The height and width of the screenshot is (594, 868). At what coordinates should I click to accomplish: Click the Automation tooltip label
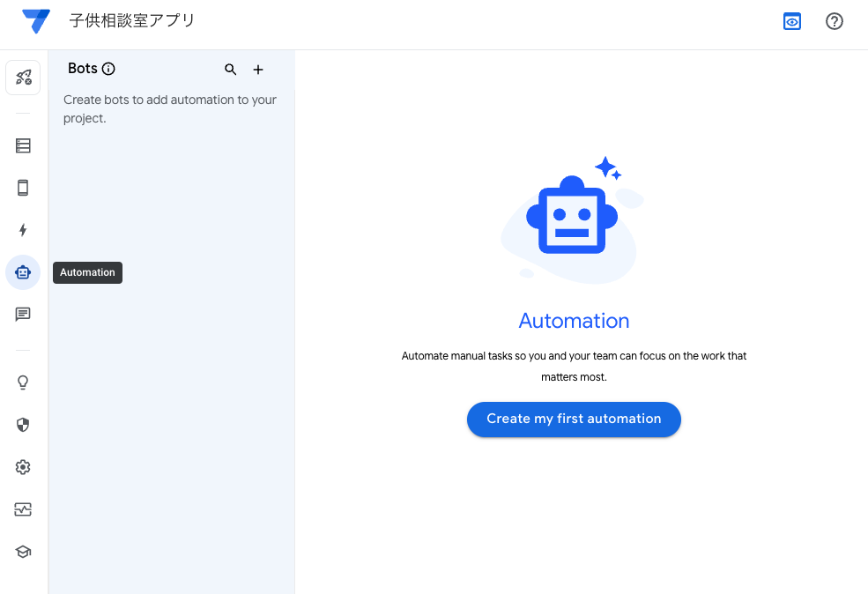pyautogui.click(x=86, y=272)
